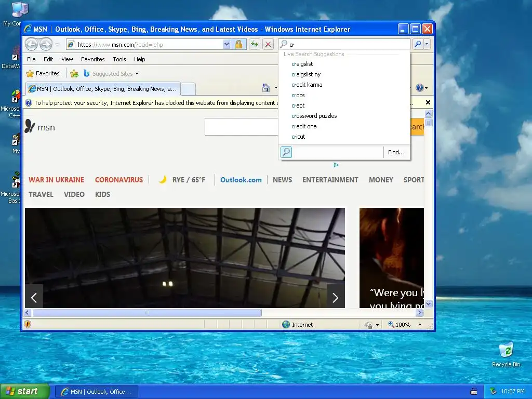The width and height of the screenshot is (532, 399).
Task: Open a new blank tab
Action: pyautogui.click(x=188, y=89)
